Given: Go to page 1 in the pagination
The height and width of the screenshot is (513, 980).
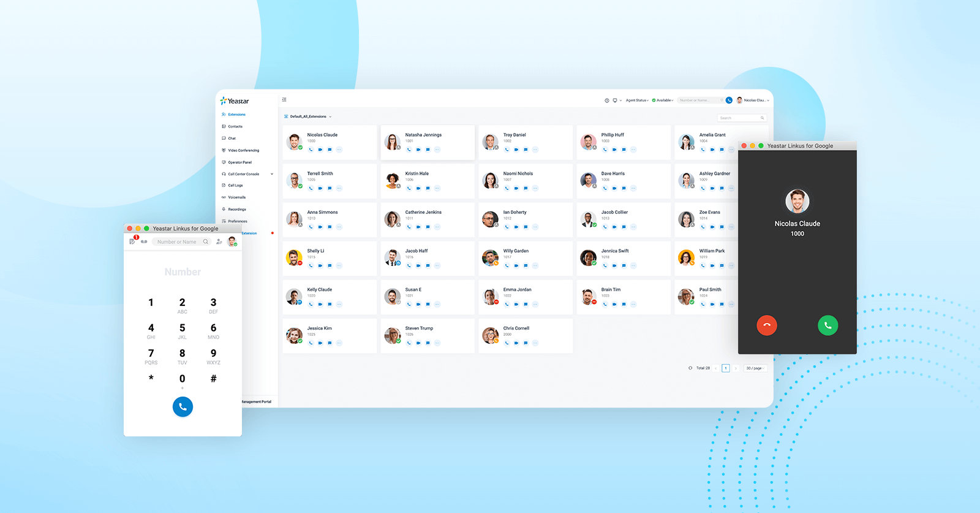Looking at the screenshot, I should coord(725,368).
